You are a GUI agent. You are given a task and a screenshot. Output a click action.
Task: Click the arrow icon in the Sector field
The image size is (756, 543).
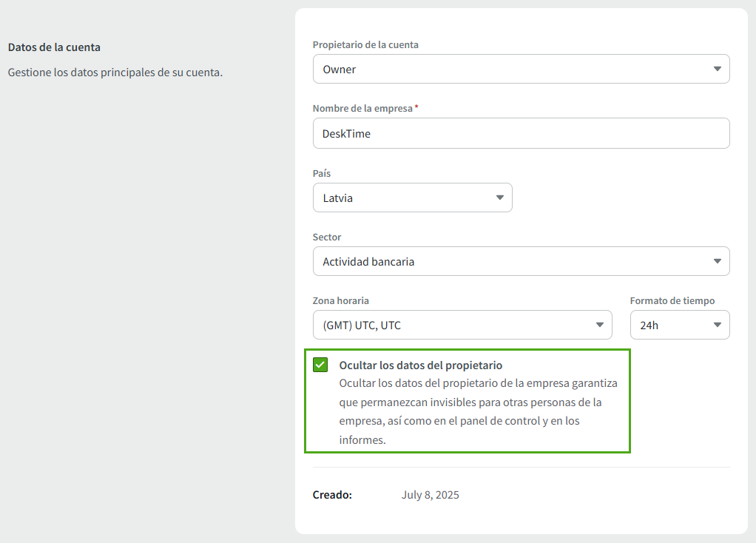click(717, 261)
